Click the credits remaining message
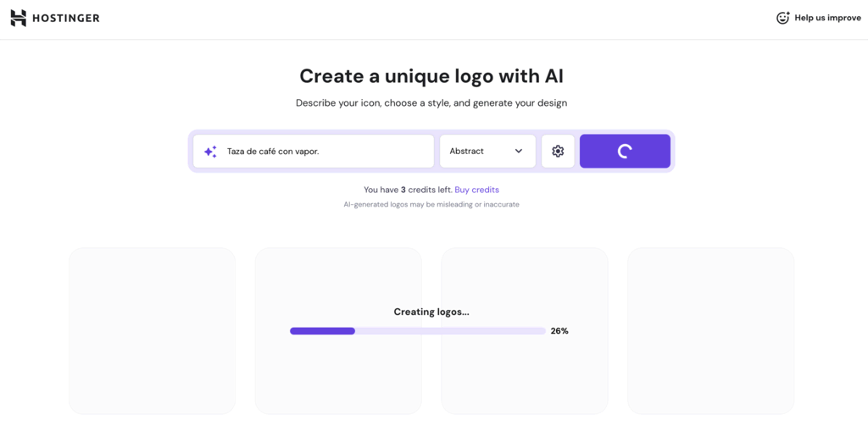 (x=407, y=190)
